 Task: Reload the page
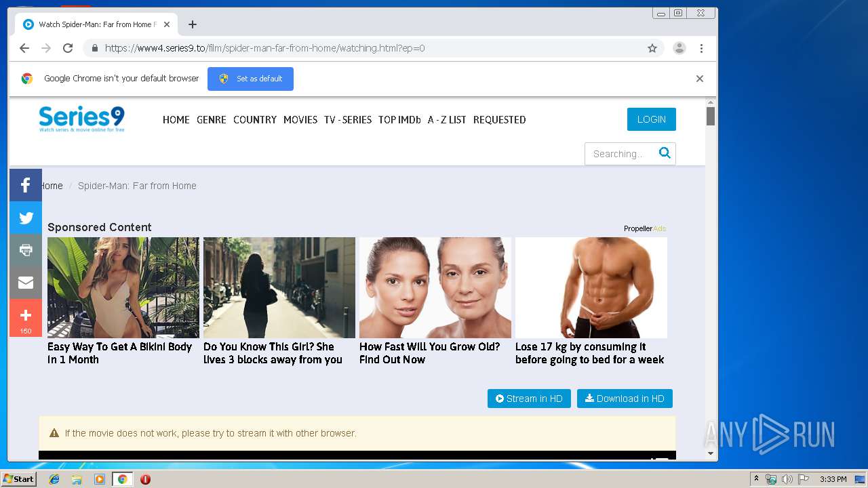[68, 48]
